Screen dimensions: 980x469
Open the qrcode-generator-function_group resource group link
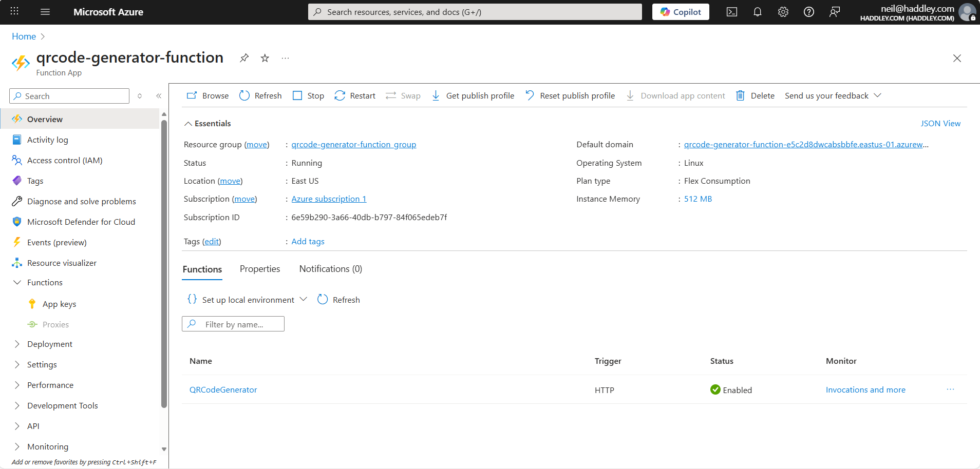(x=354, y=145)
